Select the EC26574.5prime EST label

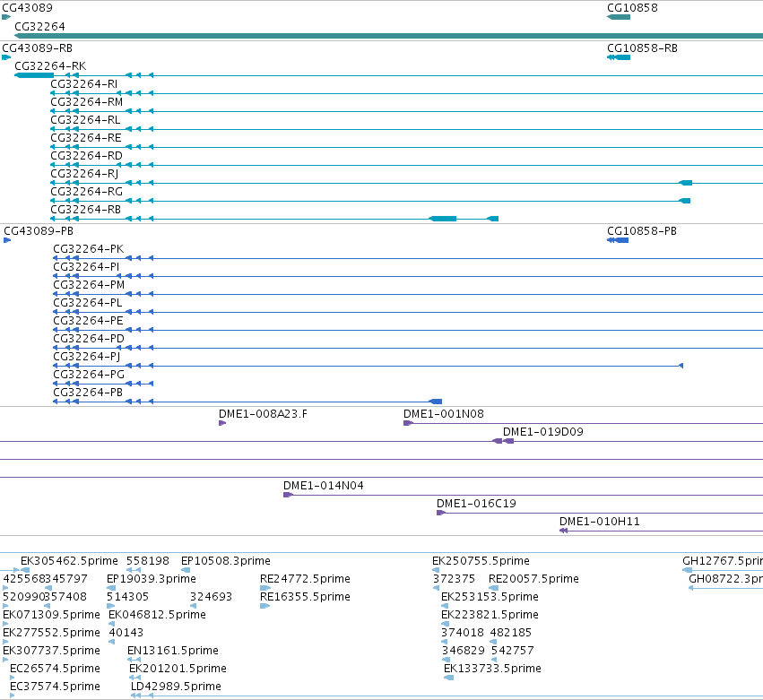click(55, 669)
